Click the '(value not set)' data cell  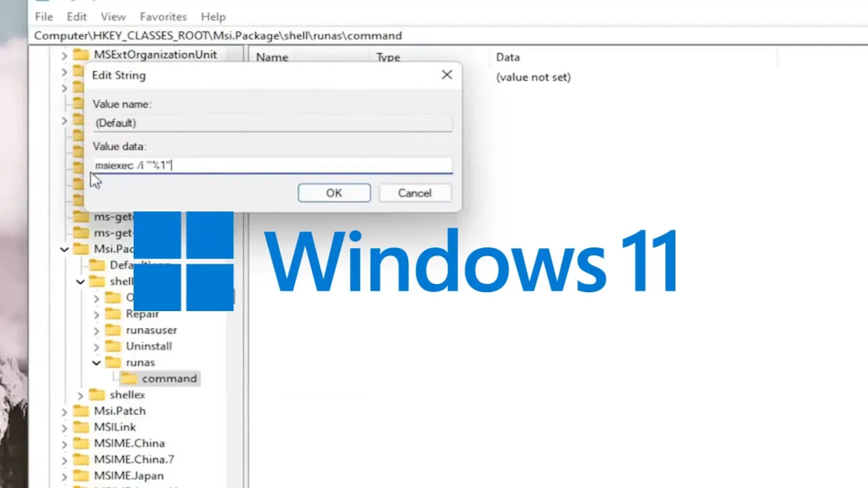click(533, 77)
